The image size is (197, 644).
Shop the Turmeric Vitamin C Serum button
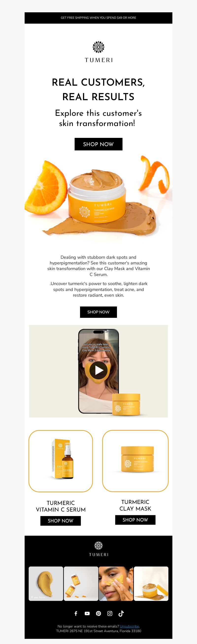61,521
